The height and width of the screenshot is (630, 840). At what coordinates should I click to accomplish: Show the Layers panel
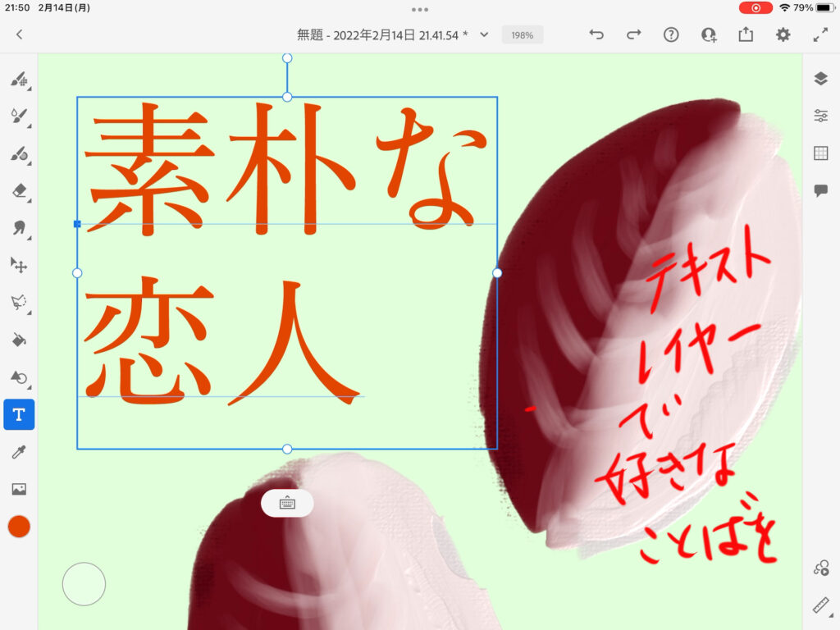click(820, 79)
